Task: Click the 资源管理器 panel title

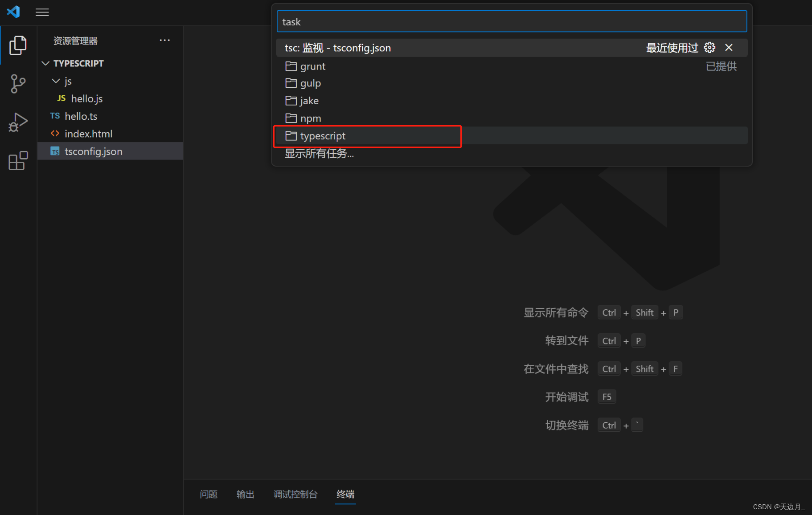Action: 75,41
